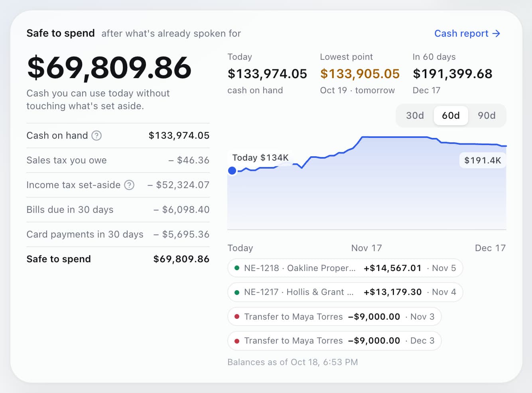This screenshot has height=393, width=532.
Task: Click the 'cash on hand' caption under Today
Action: click(255, 90)
